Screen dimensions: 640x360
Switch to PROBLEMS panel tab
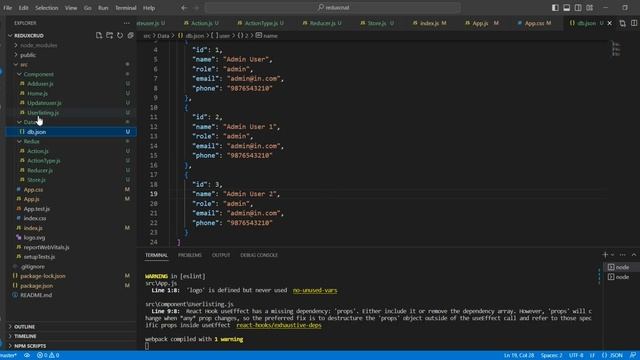click(190, 255)
